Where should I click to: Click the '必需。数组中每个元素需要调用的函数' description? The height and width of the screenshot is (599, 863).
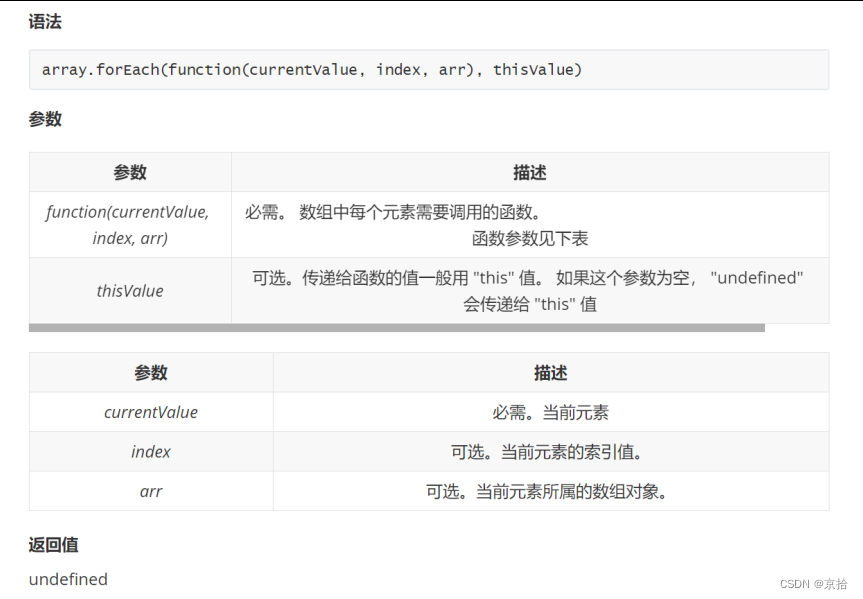393,212
